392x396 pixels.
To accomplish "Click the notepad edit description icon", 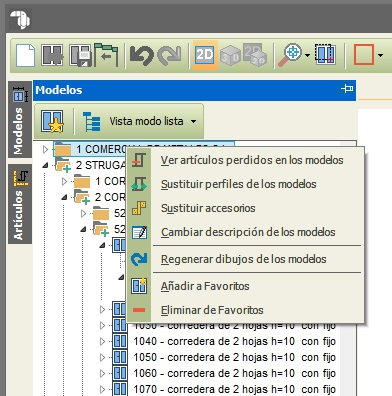I will click(139, 232).
